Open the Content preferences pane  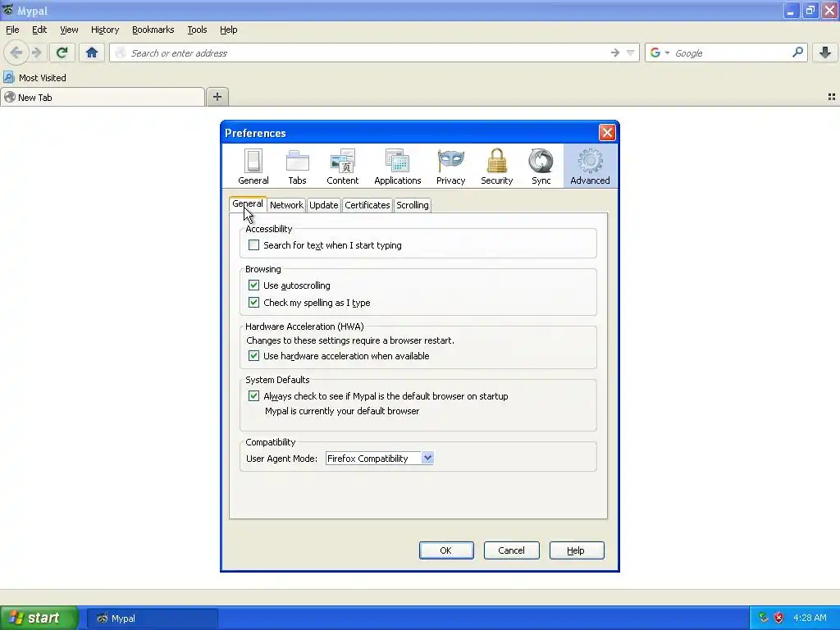[x=342, y=167]
